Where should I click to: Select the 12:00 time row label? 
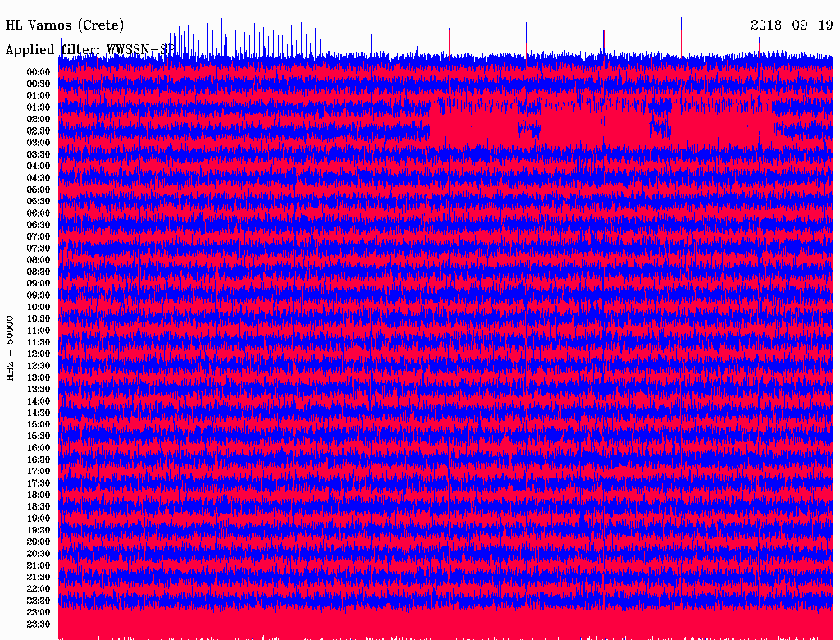39,354
